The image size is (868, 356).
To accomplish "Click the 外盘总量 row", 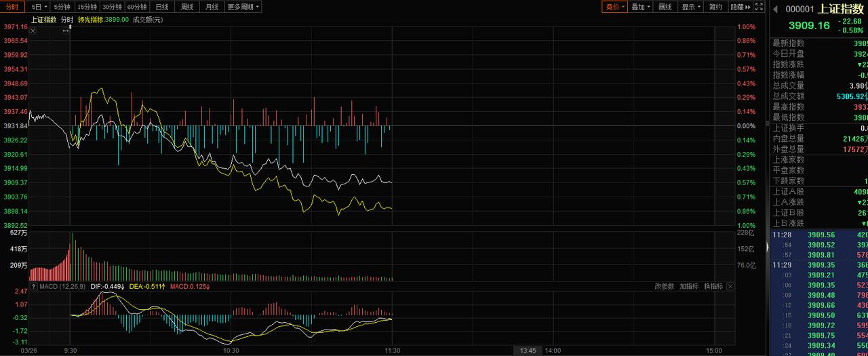I will coord(818,149).
